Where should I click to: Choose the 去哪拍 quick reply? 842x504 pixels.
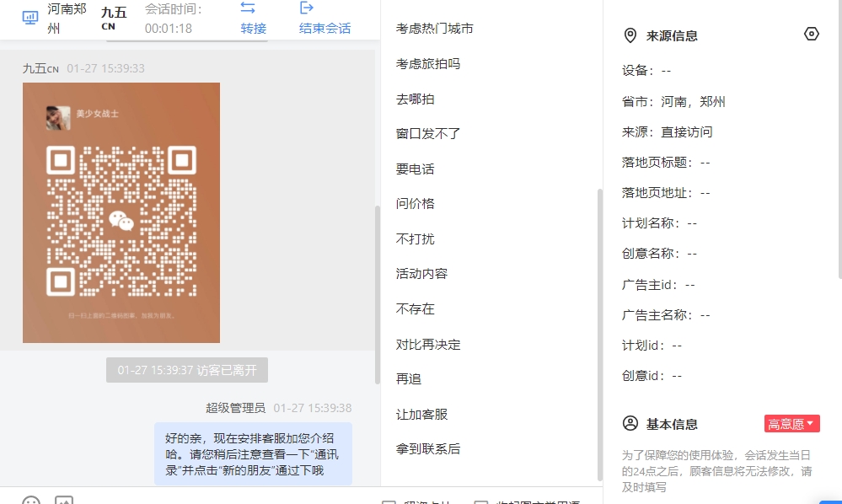click(415, 99)
